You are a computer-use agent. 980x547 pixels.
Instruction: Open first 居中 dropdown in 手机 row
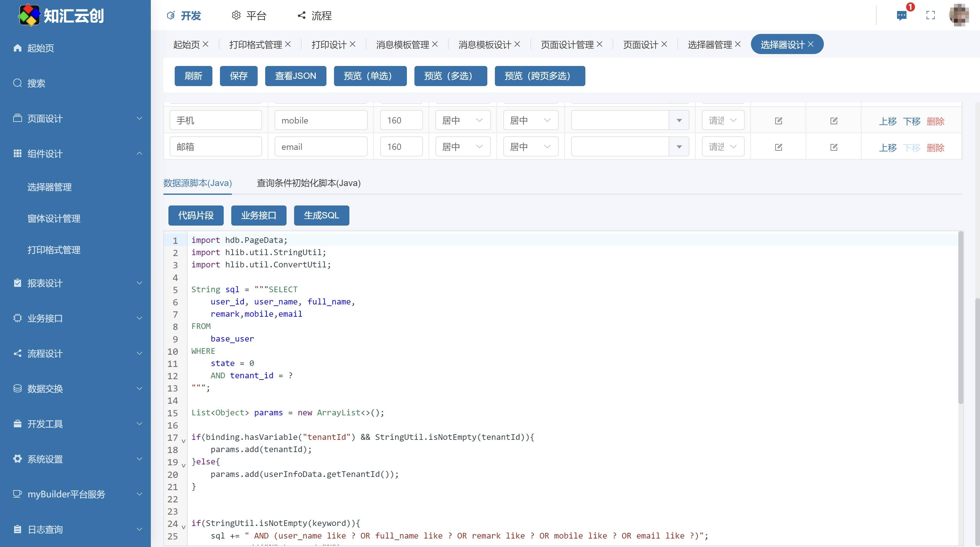pyautogui.click(x=463, y=121)
